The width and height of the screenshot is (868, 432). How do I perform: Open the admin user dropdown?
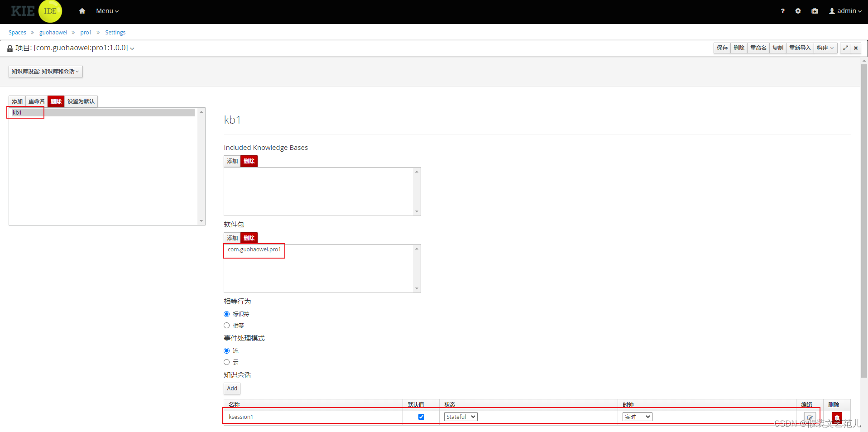(x=845, y=11)
